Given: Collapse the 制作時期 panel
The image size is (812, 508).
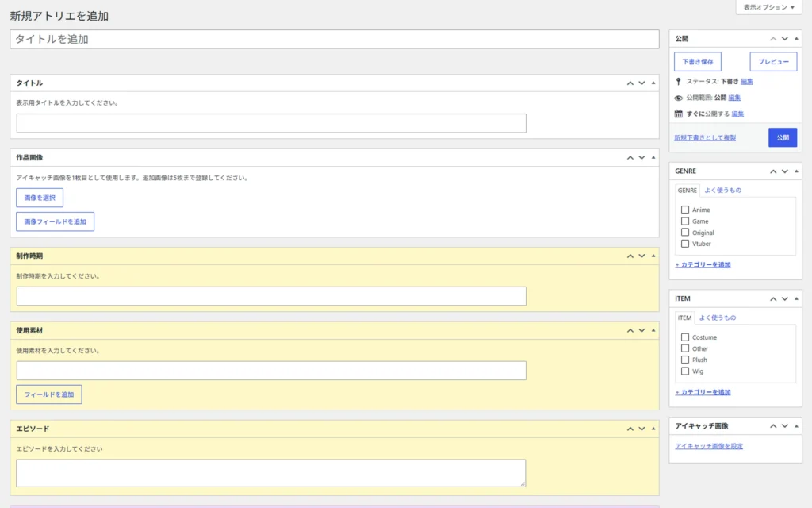Looking at the screenshot, I should point(653,256).
